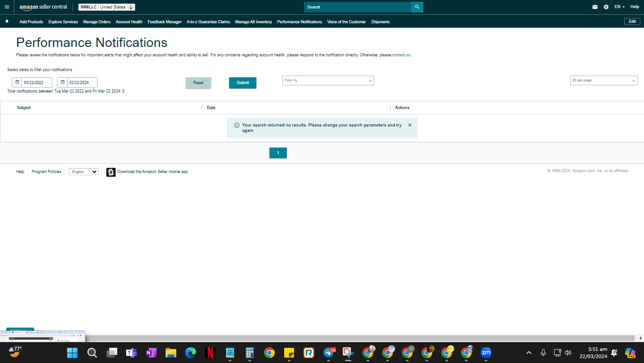Dismiss the no results alert
This screenshot has width=644, height=363.
410,125
